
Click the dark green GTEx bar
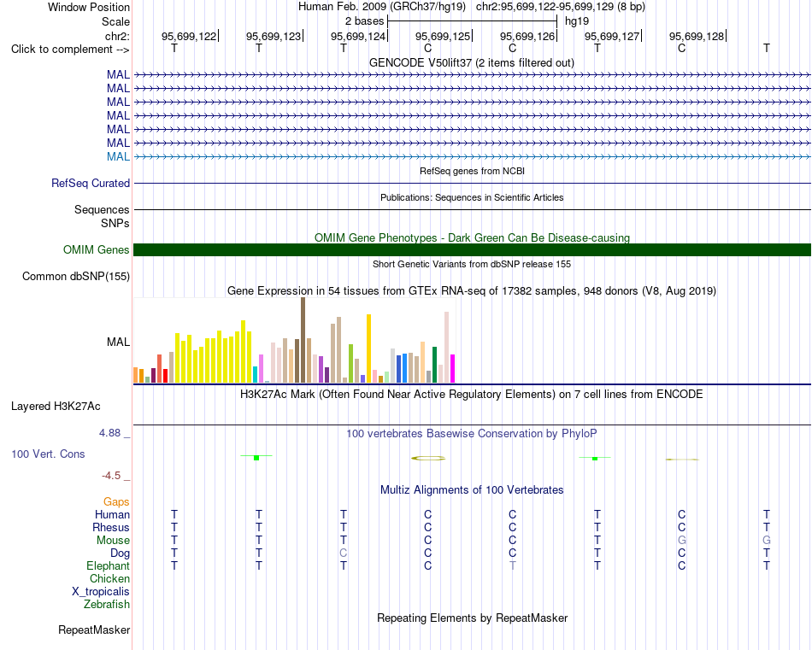434,365
